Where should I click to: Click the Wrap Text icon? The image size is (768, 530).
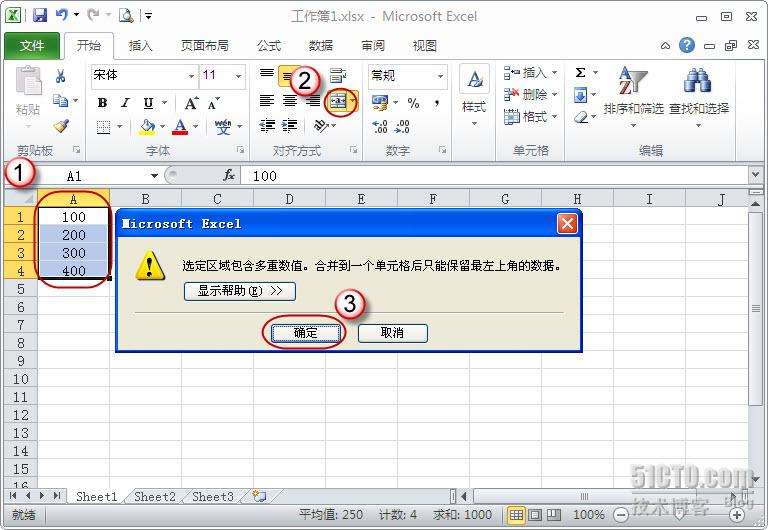click(337, 75)
